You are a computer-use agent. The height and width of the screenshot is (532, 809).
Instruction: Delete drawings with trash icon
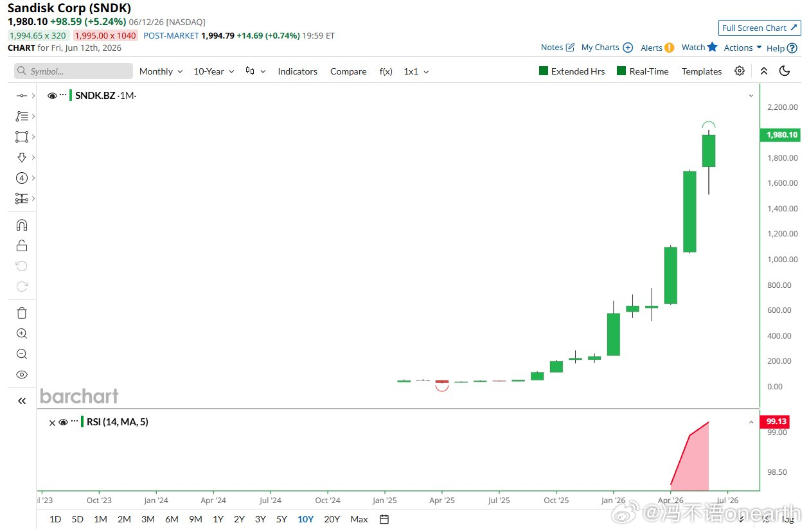click(x=22, y=313)
